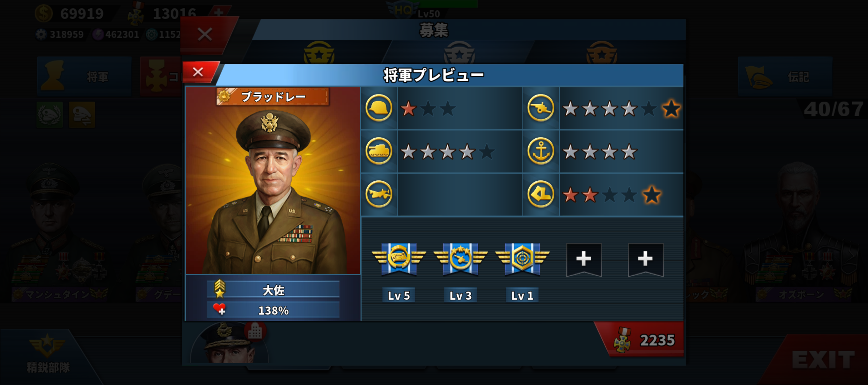
Task: Click the ブラッドレー general portrait
Action: (x=273, y=181)
